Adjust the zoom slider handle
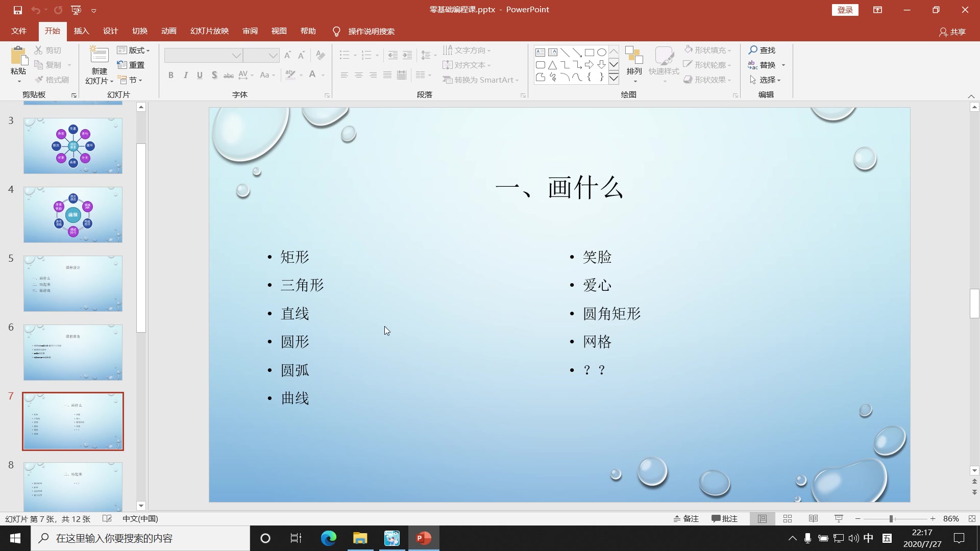 click(x=891, y=518)
